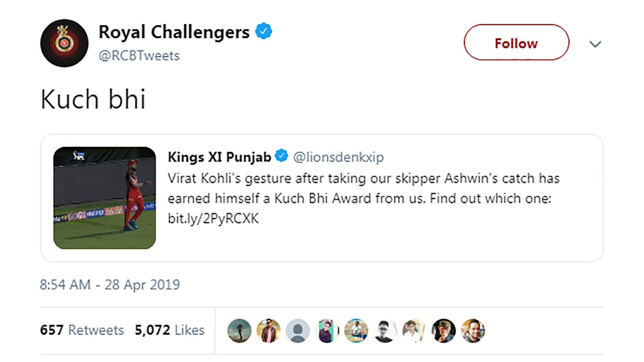
Task: Open the quoted tweet cricket thumbnail
Action: pyautogui.click(x=105, y=198)
